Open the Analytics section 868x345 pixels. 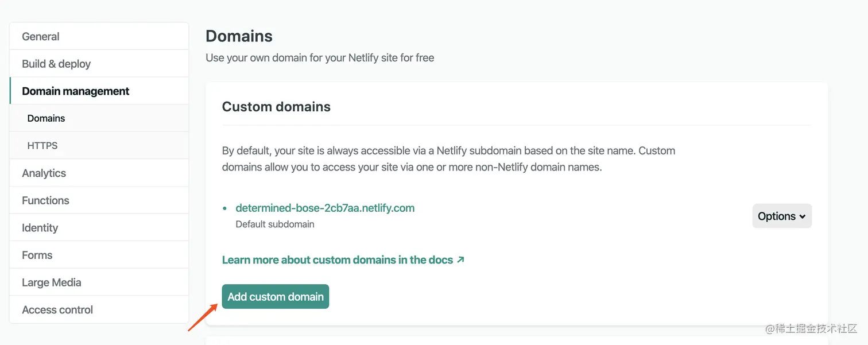(44, 173)
